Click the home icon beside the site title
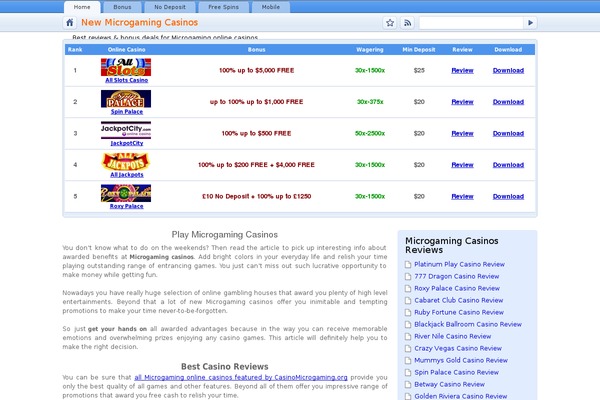 [70, 23]
